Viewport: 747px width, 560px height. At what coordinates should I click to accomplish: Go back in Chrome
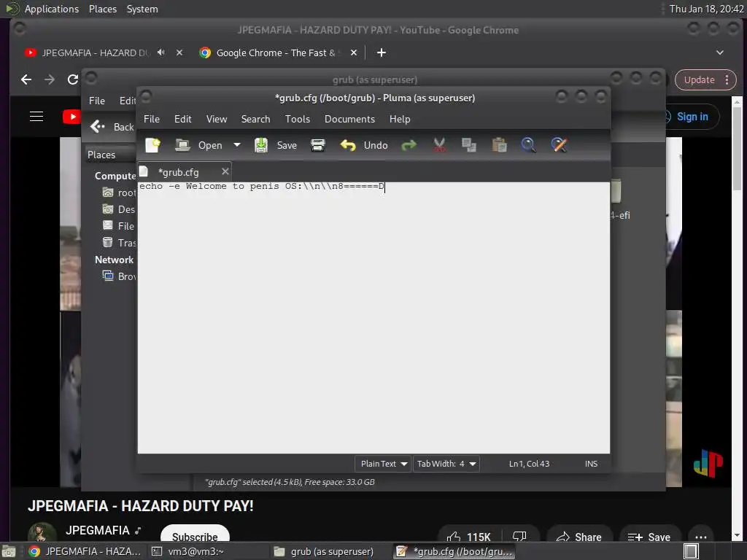26,79
